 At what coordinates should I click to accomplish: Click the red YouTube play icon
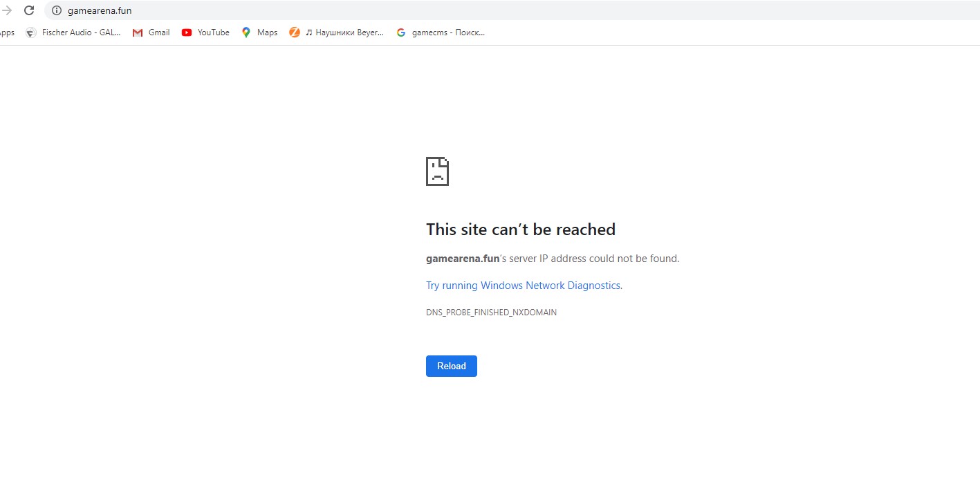click(x=187, y=32)
